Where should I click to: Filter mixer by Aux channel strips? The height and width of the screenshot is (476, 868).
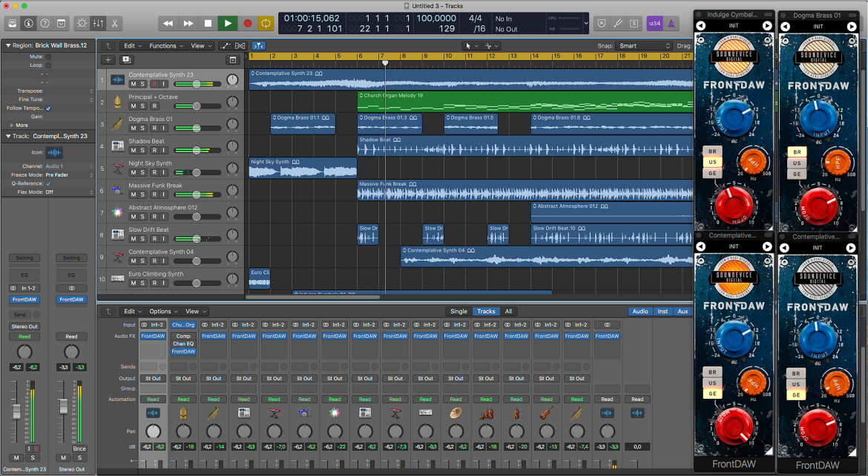[x=683, y=311]
